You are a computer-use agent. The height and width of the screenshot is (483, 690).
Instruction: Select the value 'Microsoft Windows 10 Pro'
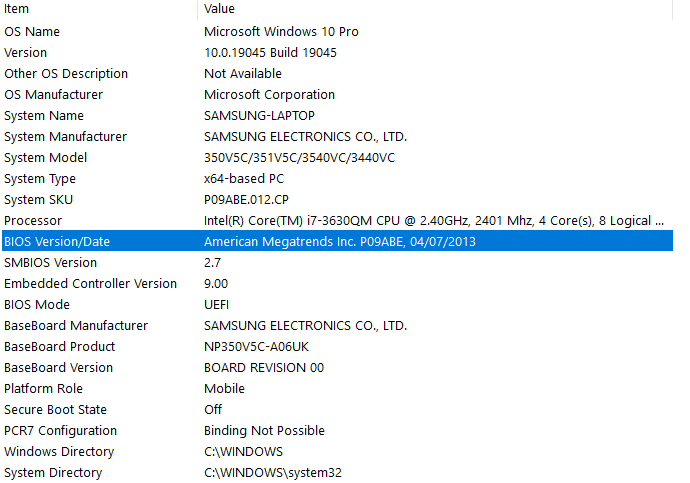(x=281, y=32)
